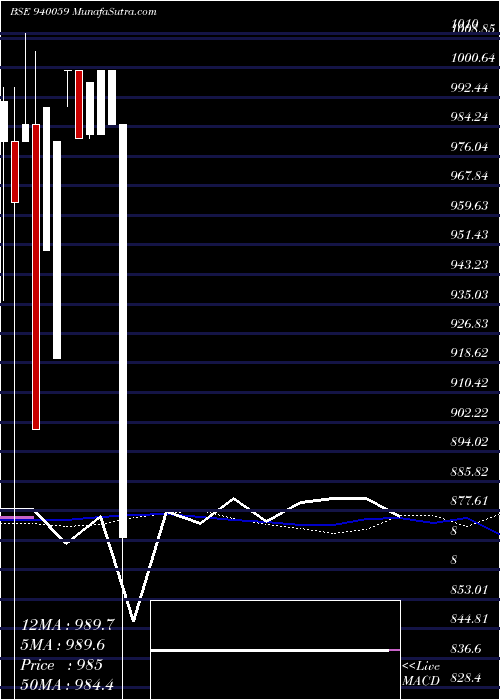Viewport: 500px width, 700px height.
Task: Click the long white candlestick dropping to 870
Action: tap(124, 331)
